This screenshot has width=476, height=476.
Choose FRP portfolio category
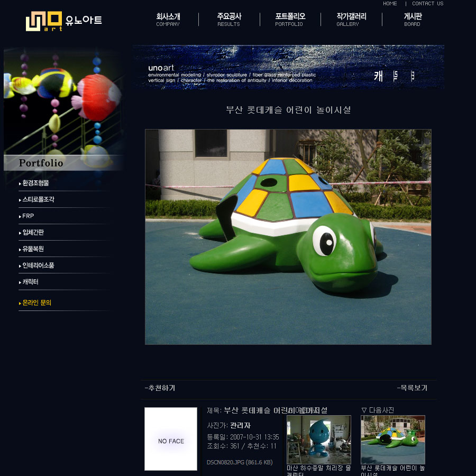(x=28, y=216)
